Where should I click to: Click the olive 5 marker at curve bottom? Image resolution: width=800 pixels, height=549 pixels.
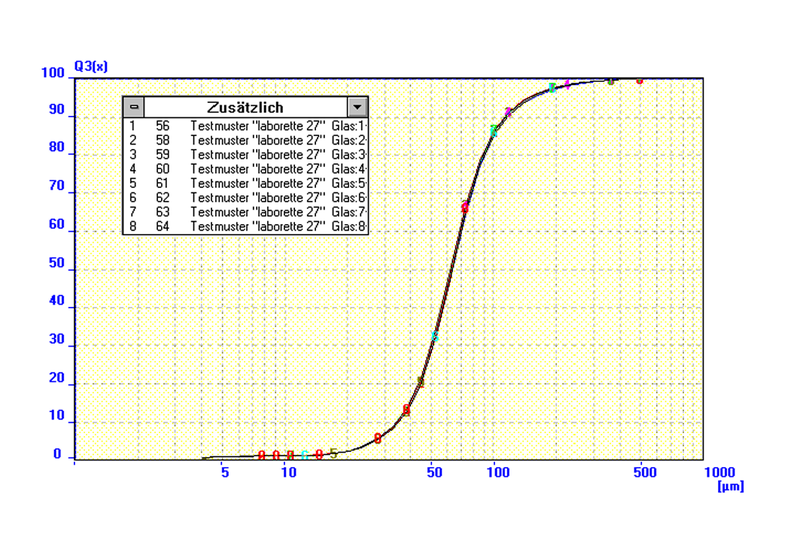click(x=333, y=453)
